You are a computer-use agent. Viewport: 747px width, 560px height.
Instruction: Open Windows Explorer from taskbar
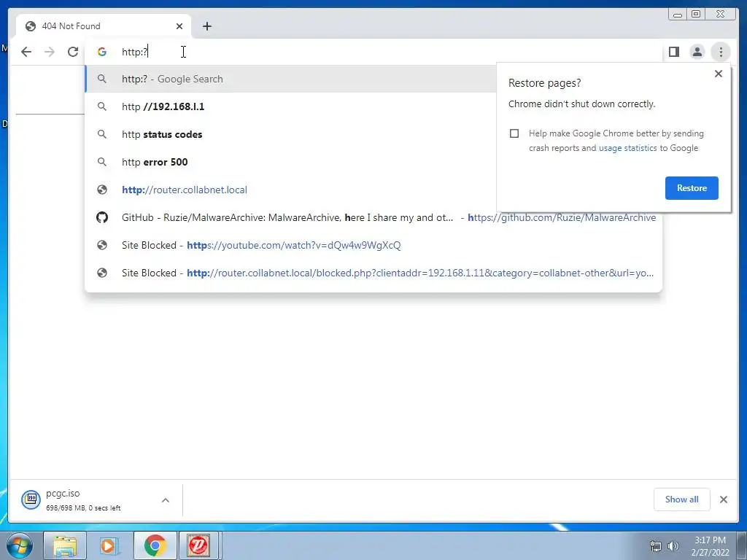[65, 545]
